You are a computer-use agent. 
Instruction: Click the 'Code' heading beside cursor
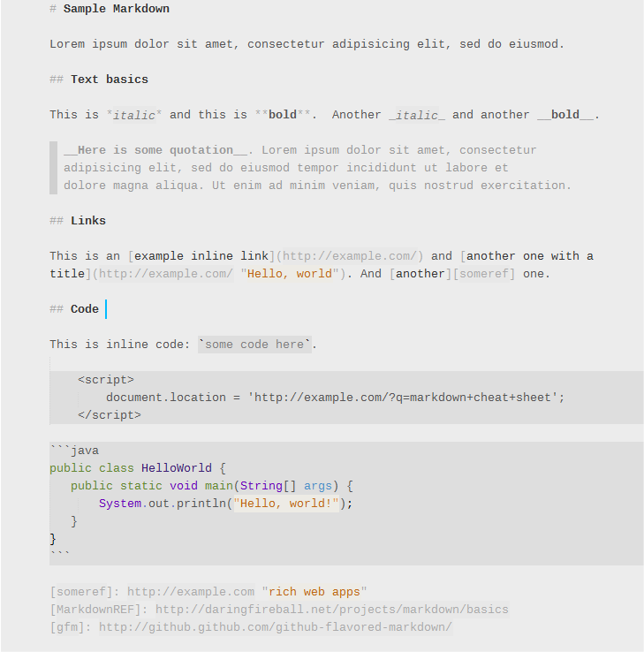pos(85,309)
